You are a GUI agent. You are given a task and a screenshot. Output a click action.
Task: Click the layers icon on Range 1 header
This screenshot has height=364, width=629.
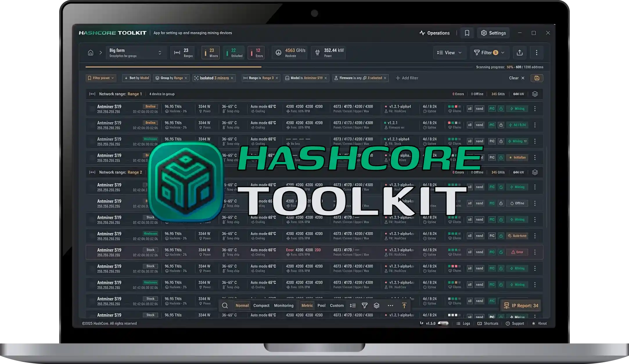coord(535,94)
